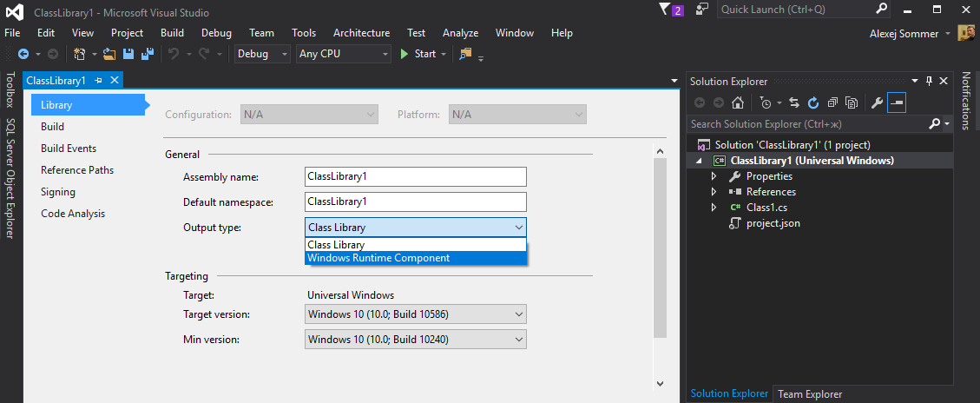Expand the References node
This screenshot has height=403, width=980.
[x=714, y=192]
